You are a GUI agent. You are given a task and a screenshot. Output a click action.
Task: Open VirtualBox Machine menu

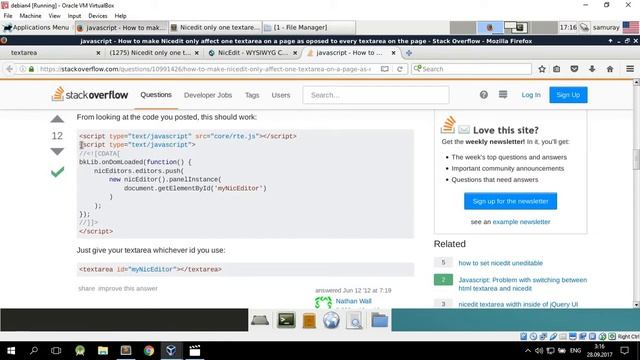(30, 16)
